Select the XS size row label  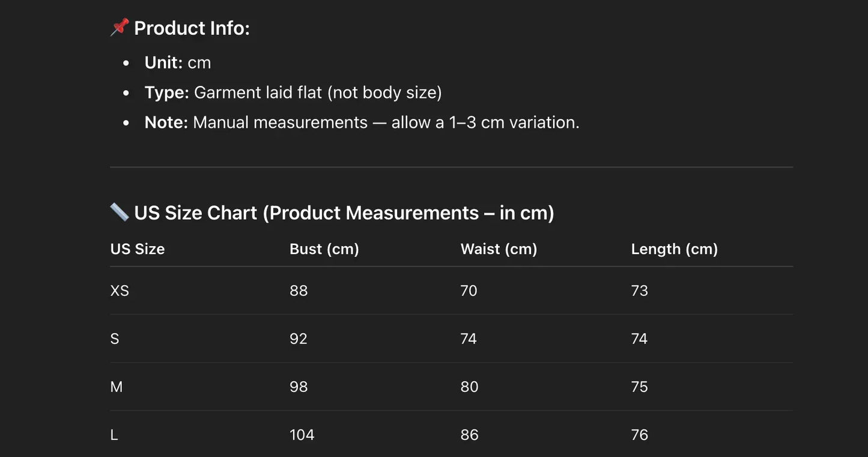(120, 291)
